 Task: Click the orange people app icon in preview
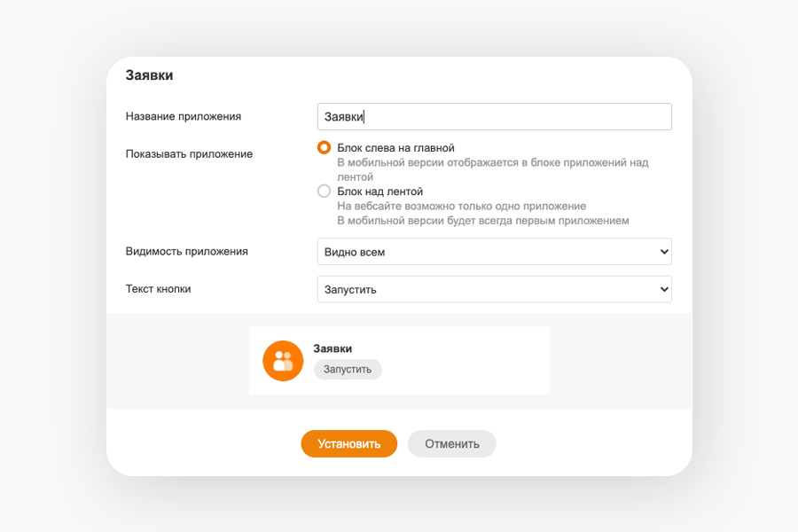(x=283, y=361)
